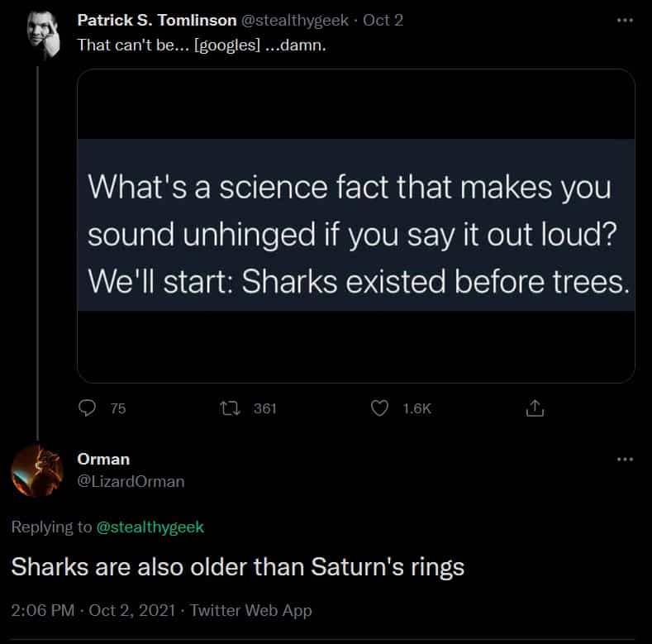Viewport: 652px width, 644px height.
Task: Share the tweet using the share icon
Action: [534, 408]
